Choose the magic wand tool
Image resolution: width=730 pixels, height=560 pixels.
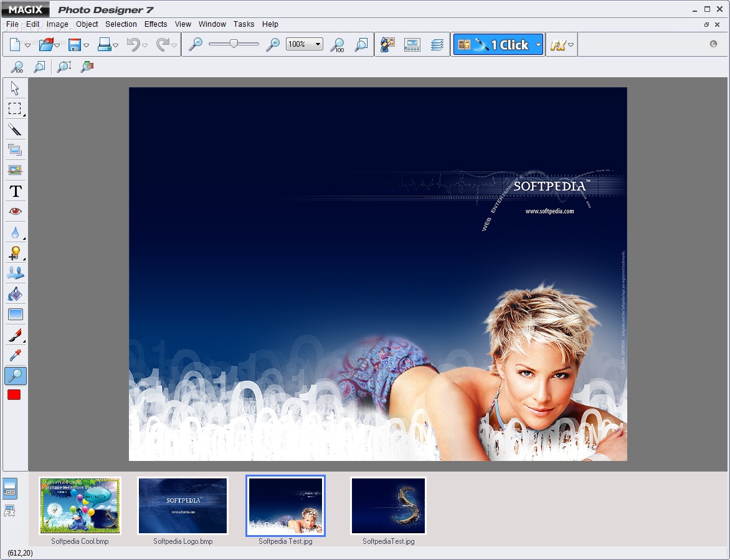tap(15, 130)
